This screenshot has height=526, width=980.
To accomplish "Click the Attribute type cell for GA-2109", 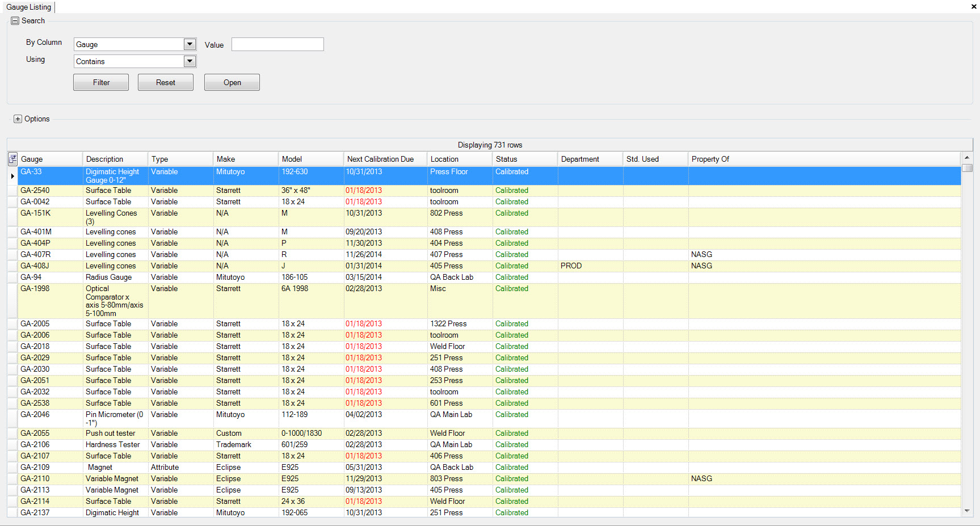I will [x=181, y=468].
